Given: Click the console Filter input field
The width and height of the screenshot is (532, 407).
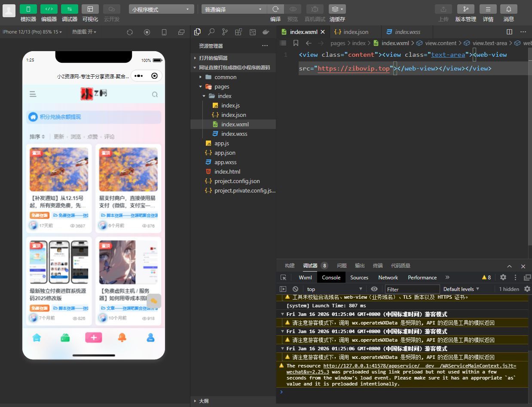Looking at the screenshot, I should click(x=412, y=289).
